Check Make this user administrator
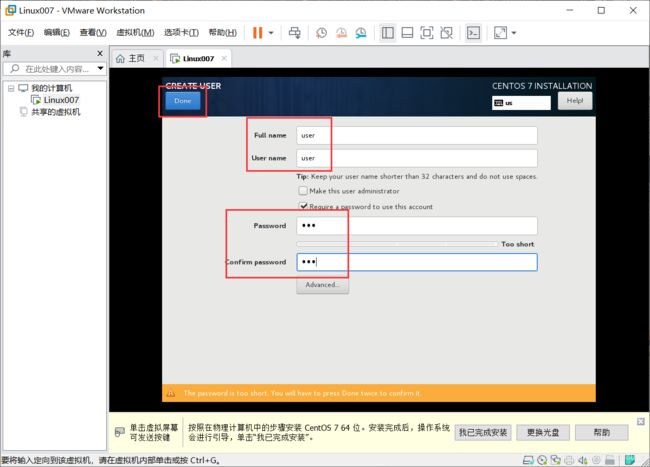Screen dimensions: 650x467 coord(303,191)
